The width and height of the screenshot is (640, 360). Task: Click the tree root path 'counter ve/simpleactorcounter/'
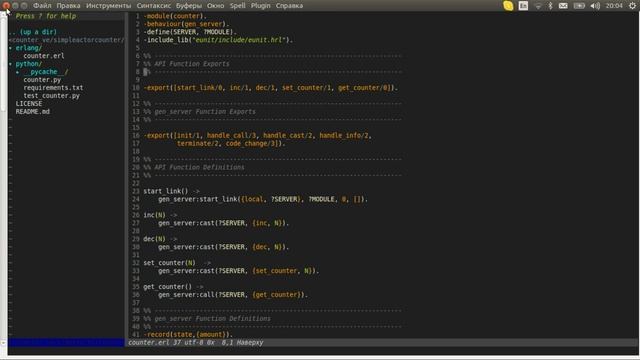(66, 40)
